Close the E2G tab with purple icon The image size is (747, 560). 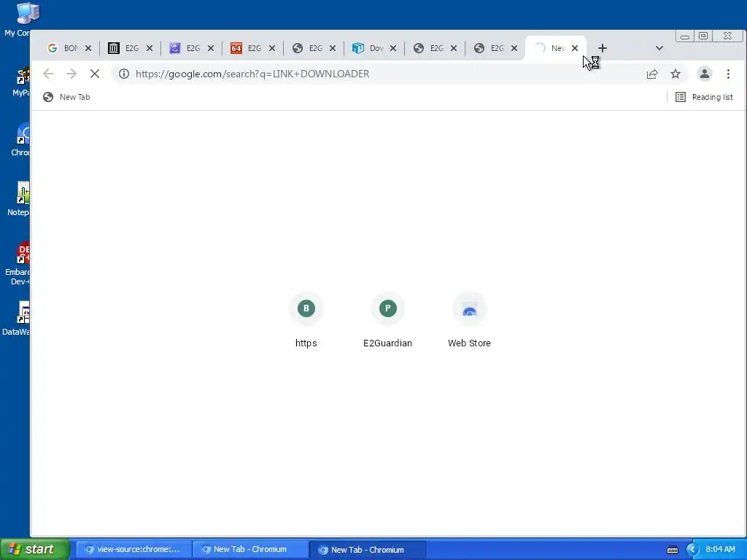click(211, 48)
